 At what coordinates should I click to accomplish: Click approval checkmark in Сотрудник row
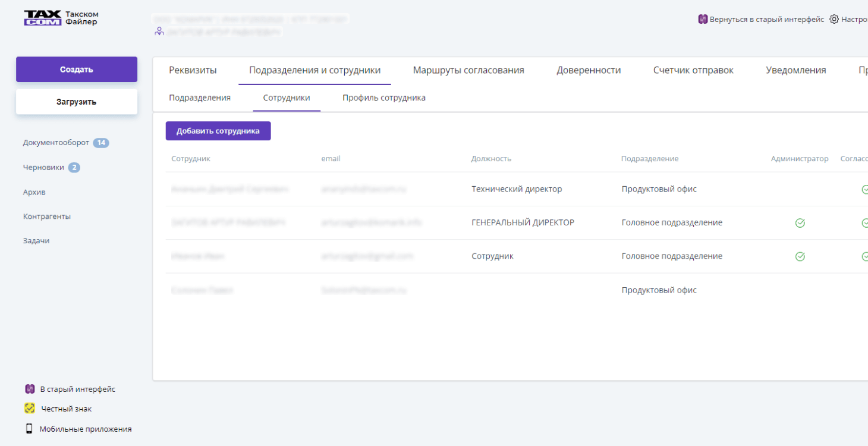pos(865,256)
